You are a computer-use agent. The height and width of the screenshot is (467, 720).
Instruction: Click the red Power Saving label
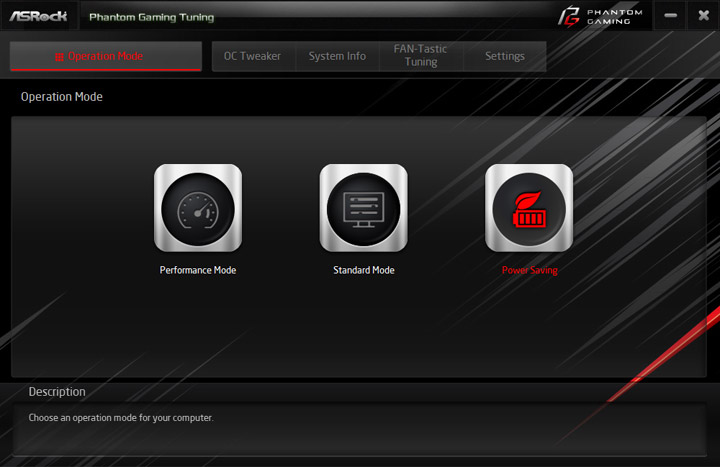pyautogui.click(x=529, y=270)
